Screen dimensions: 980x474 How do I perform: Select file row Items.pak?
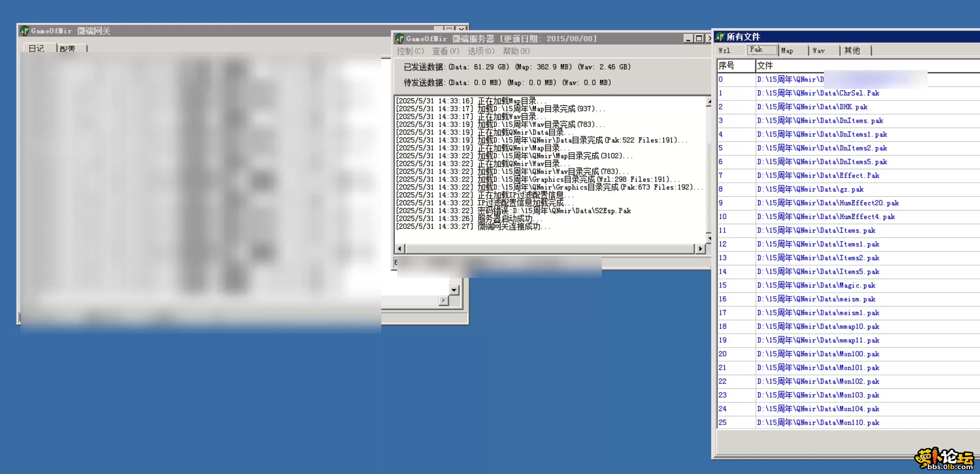(x=848, y=230)
